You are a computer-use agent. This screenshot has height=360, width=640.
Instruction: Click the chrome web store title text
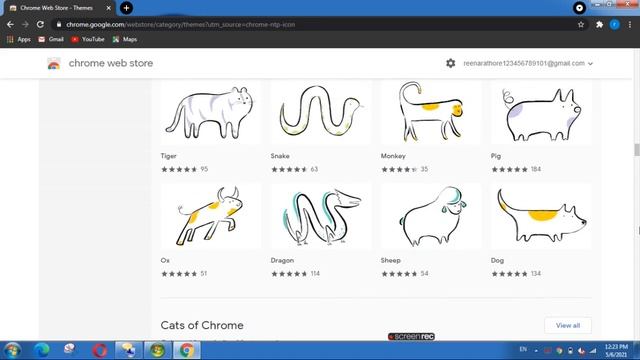pyautogui.click(x=111, y=63)
